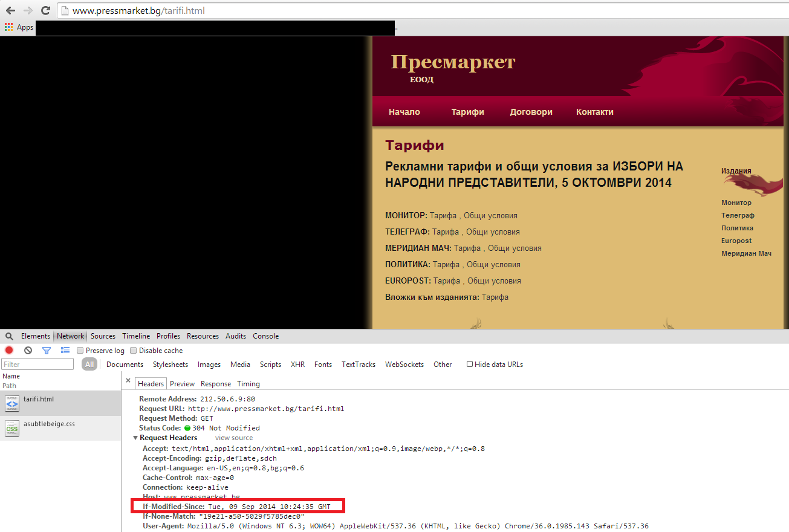
Task: Open the Resources panel
Action: (x=203, y=336)
